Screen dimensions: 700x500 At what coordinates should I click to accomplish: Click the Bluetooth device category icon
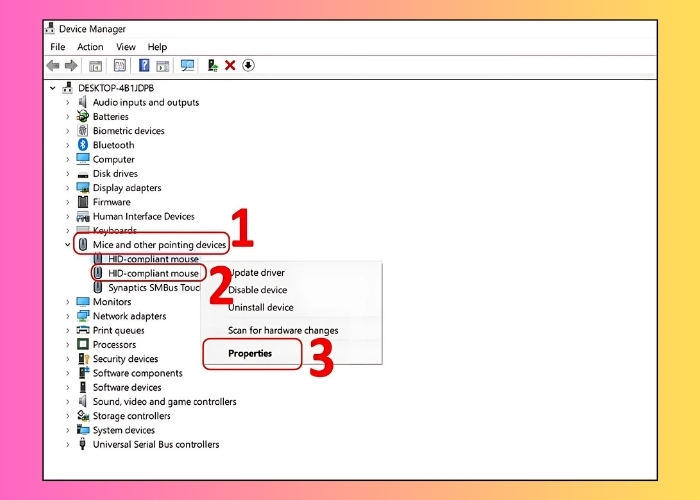pyautogui.click(x=83, y=145)
